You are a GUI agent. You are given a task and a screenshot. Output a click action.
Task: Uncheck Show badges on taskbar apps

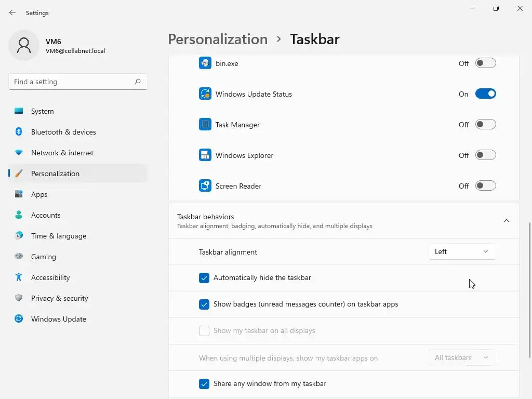click(x=204, y=304)
